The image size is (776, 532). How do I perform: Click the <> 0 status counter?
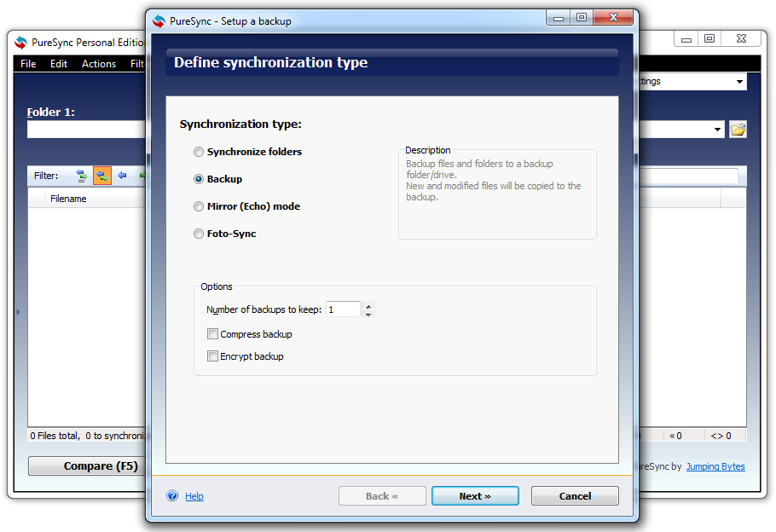[721, 436]
